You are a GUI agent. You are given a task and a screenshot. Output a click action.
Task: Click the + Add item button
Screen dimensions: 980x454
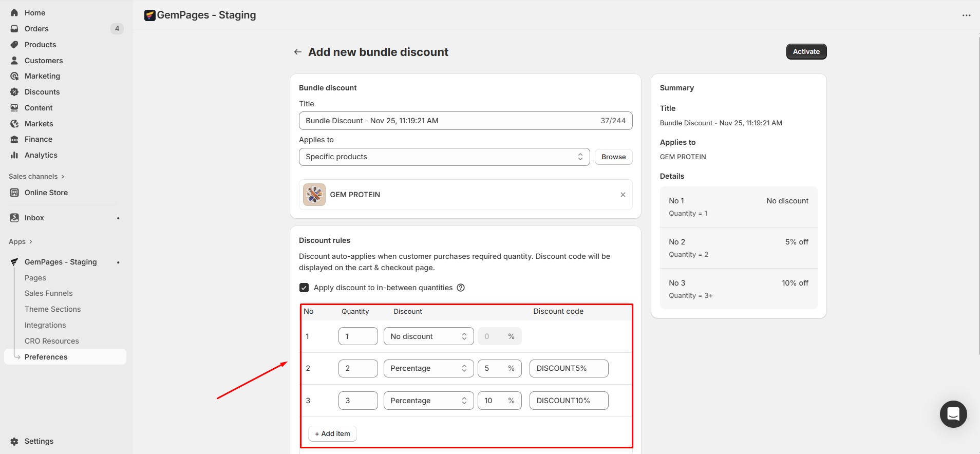point(332,433)
